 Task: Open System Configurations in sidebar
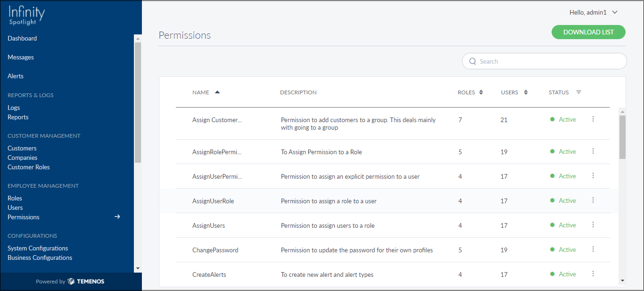coord(38,248)
